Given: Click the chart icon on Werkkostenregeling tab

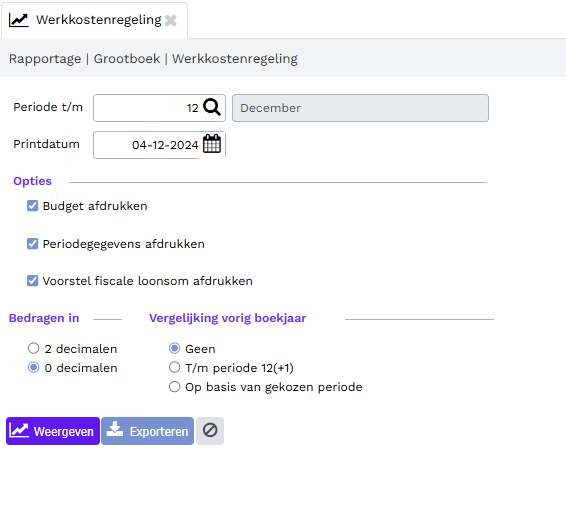Looking at the screenshot, I should [x=18, y=20].
